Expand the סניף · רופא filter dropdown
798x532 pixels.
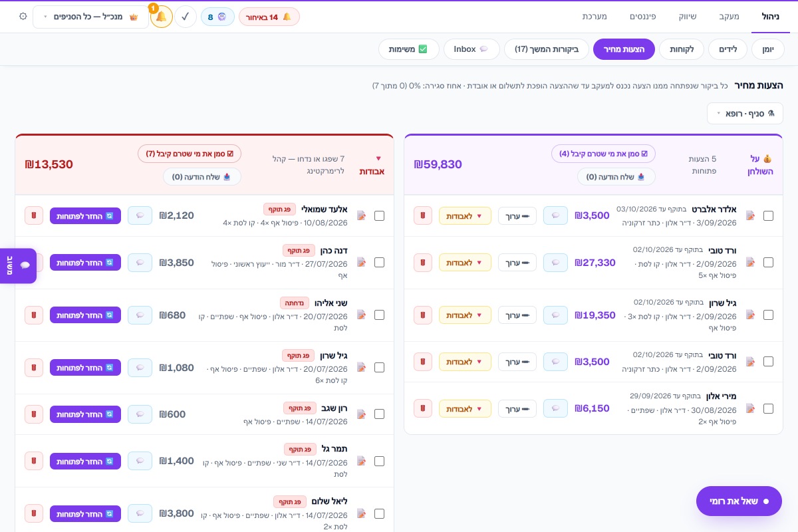pyautogui.click(x=745, y=113)
